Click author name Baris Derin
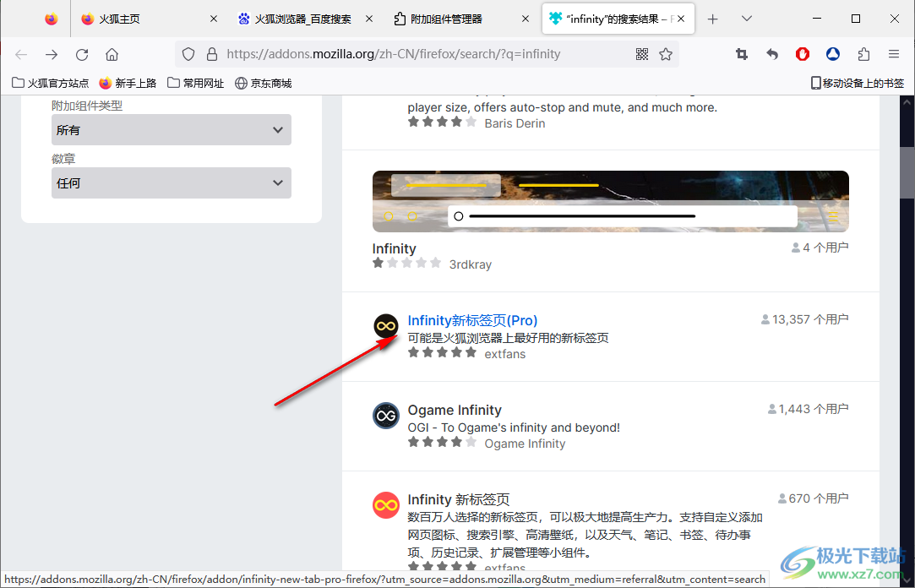 tap(515, 123)
